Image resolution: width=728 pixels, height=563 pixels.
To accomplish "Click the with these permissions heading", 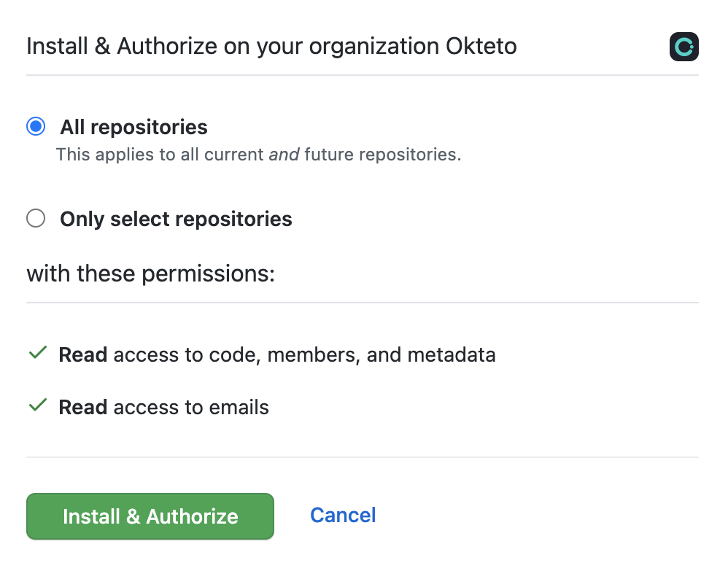I will (x=150, y=273).
